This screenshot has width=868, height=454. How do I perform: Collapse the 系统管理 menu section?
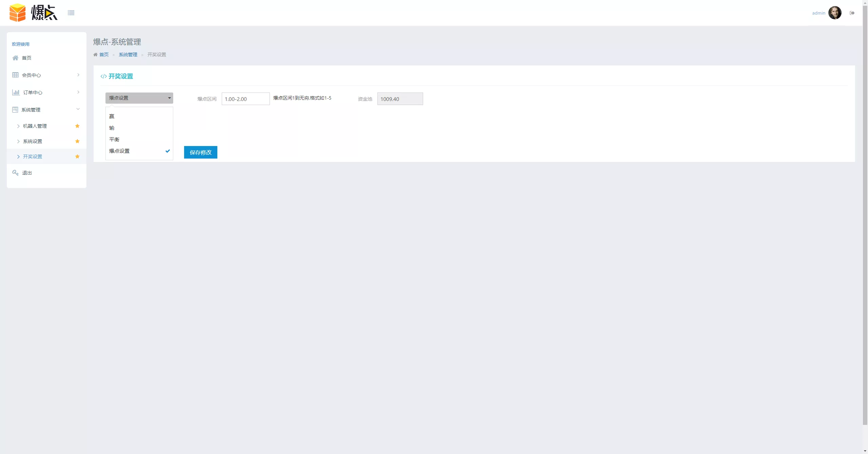[x=78, y=109]
